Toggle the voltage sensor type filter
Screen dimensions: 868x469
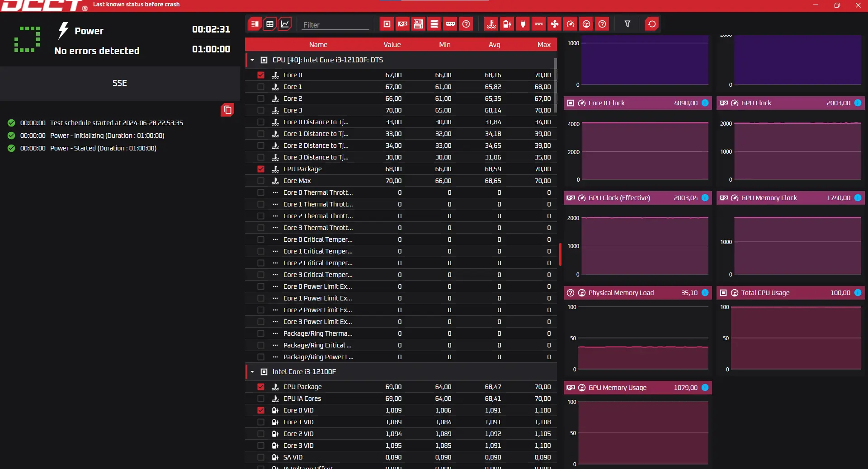pos(507,24)
